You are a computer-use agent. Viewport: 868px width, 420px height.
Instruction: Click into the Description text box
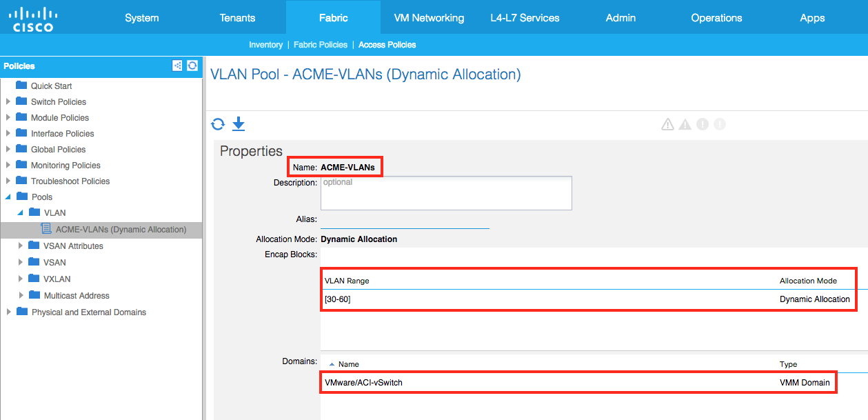(x=446, y=193)
